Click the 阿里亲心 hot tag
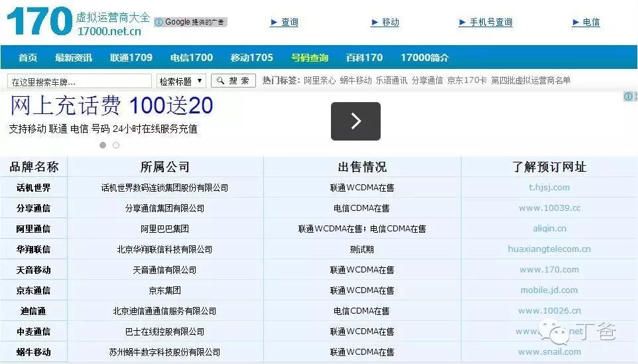This screenshot has width=638, height=364. point(320,80)
